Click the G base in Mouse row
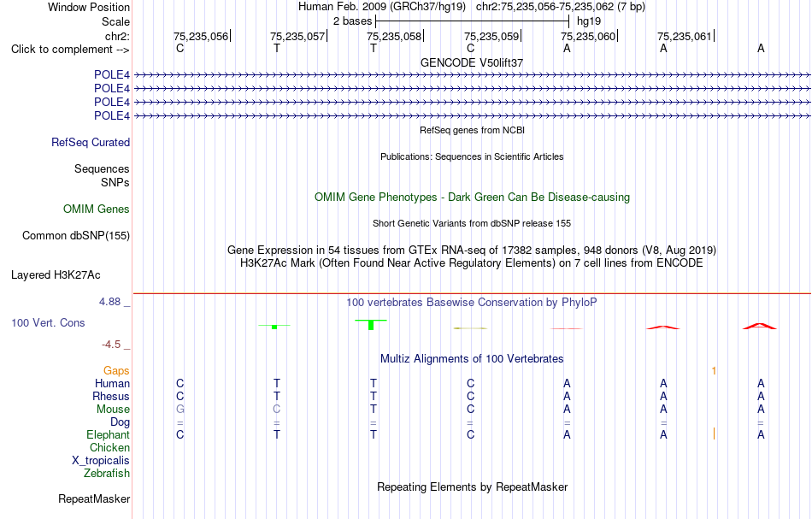This screenshot has height=519, width=812. point(179,410)
